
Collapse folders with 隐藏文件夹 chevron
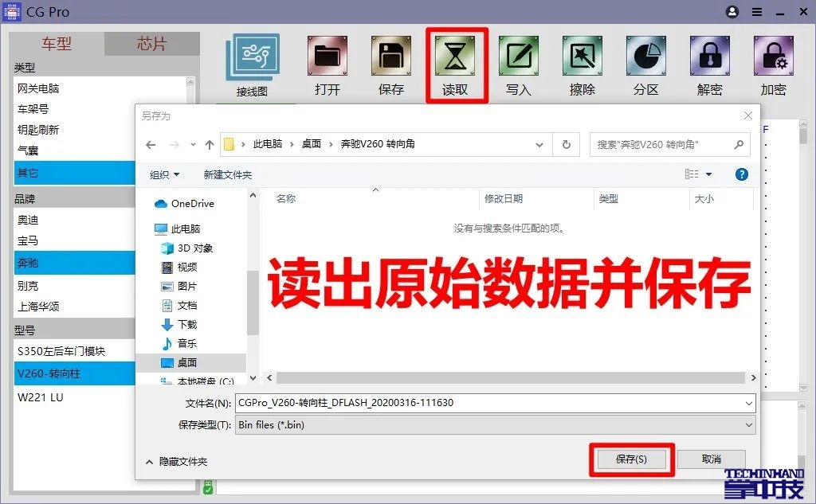point(149,461)
